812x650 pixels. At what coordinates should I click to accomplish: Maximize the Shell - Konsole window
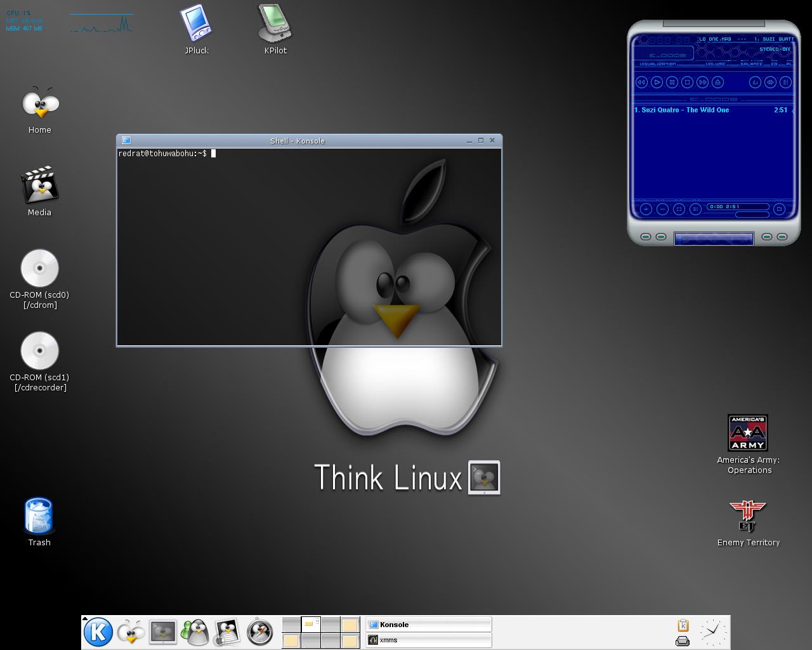[481, 140]
